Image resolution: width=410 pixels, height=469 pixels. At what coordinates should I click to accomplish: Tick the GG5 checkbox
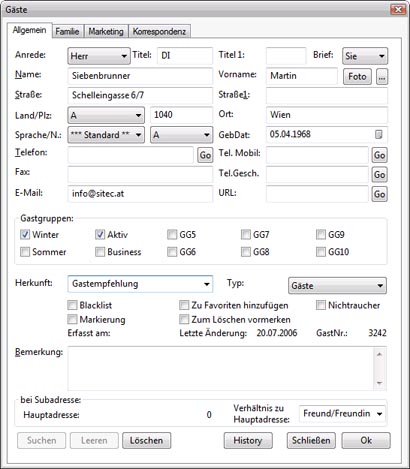pyautogui.click(x=172, y=235)
